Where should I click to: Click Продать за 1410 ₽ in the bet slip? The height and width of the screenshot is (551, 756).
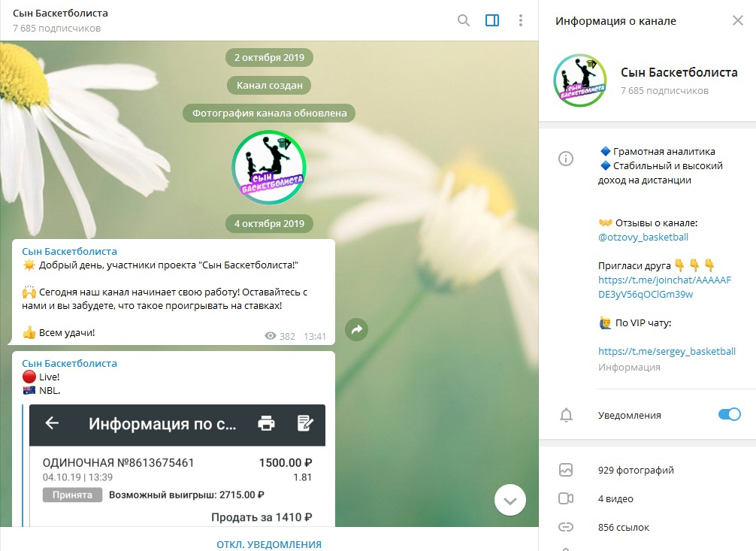(262, 517)
